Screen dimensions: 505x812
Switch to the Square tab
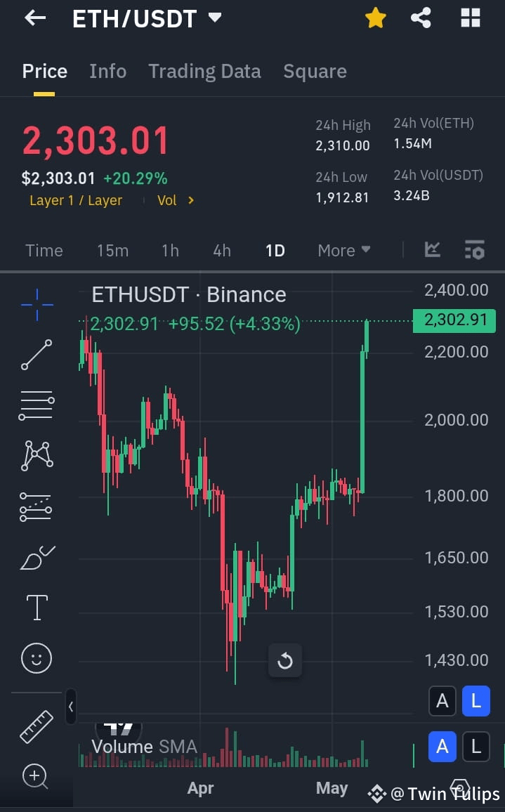(315, 72)
